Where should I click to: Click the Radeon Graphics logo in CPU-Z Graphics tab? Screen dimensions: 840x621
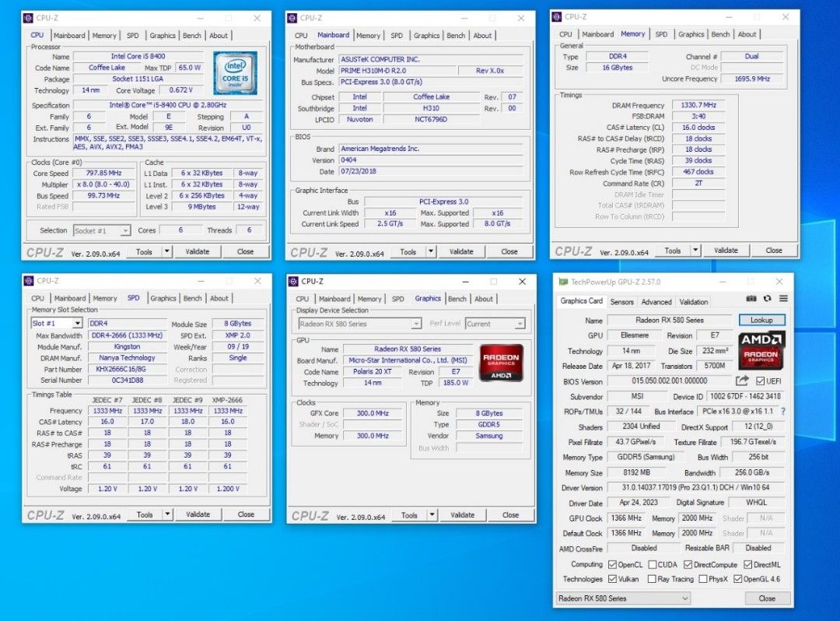click(501, 363)
